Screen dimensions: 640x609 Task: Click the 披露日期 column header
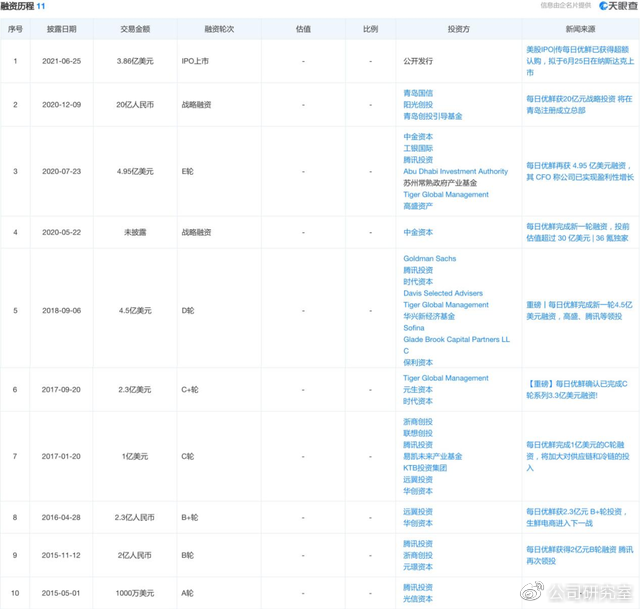click(x=61, y=29)
